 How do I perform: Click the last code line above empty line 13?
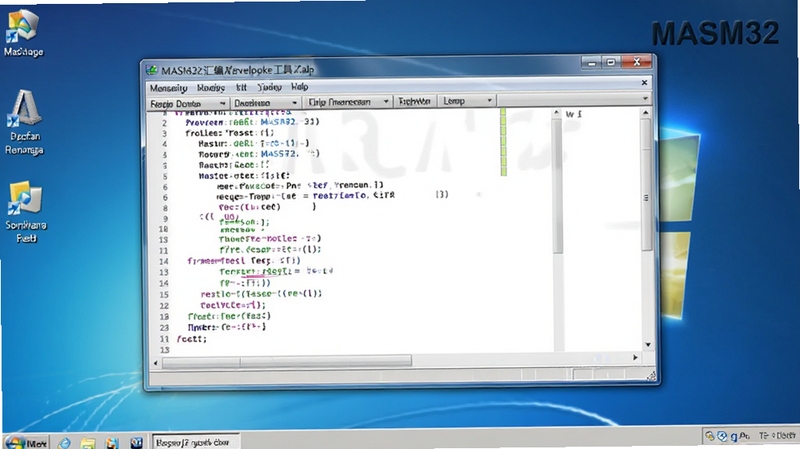point(191,338)
